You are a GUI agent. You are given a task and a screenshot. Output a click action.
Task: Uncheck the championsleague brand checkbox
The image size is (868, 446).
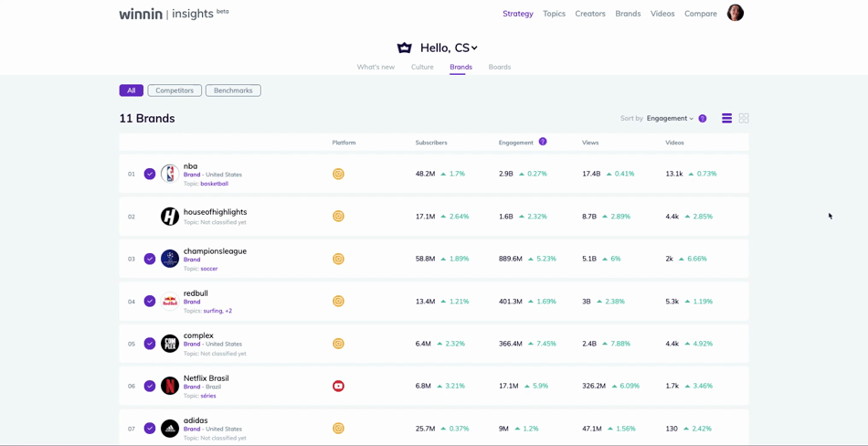150,259
